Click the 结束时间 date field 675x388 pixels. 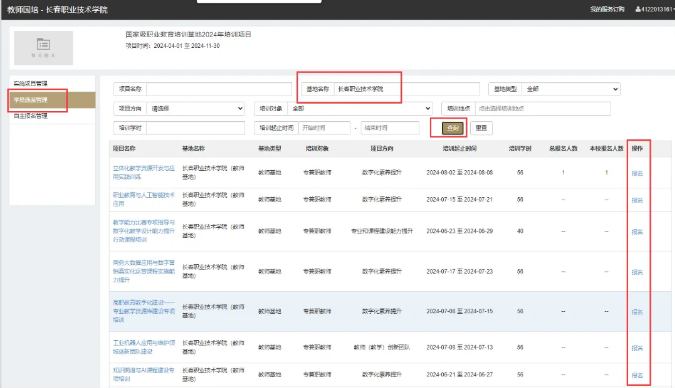pyautogui.click(x=390, y=128)
